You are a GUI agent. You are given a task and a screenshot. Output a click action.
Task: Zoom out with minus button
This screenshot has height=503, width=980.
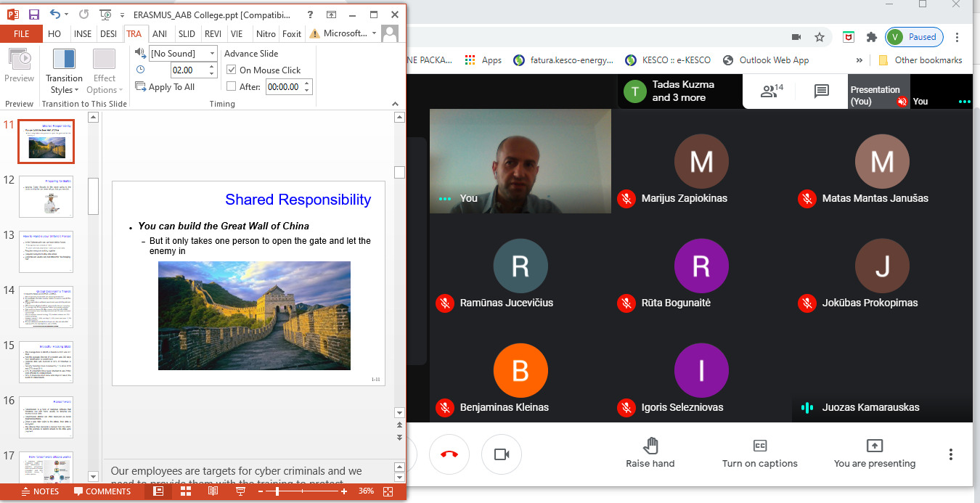point(262,491)
